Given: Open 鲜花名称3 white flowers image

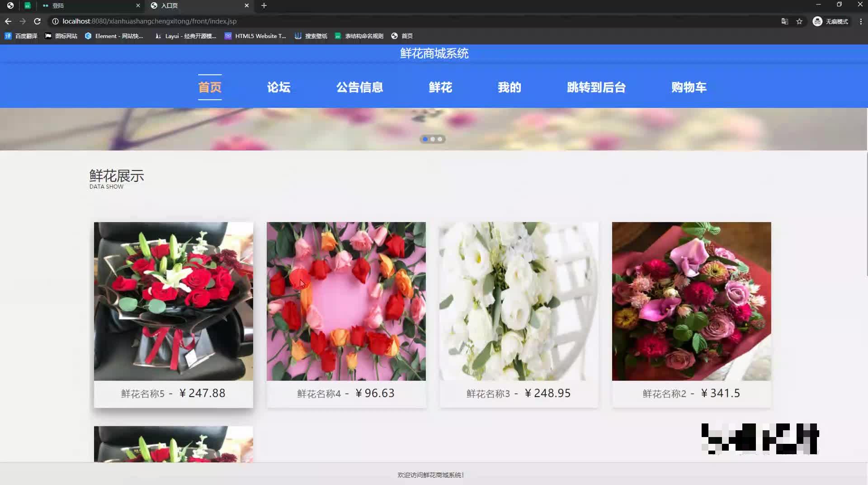Looking at the screenshot, I should [x=519, y=301].
